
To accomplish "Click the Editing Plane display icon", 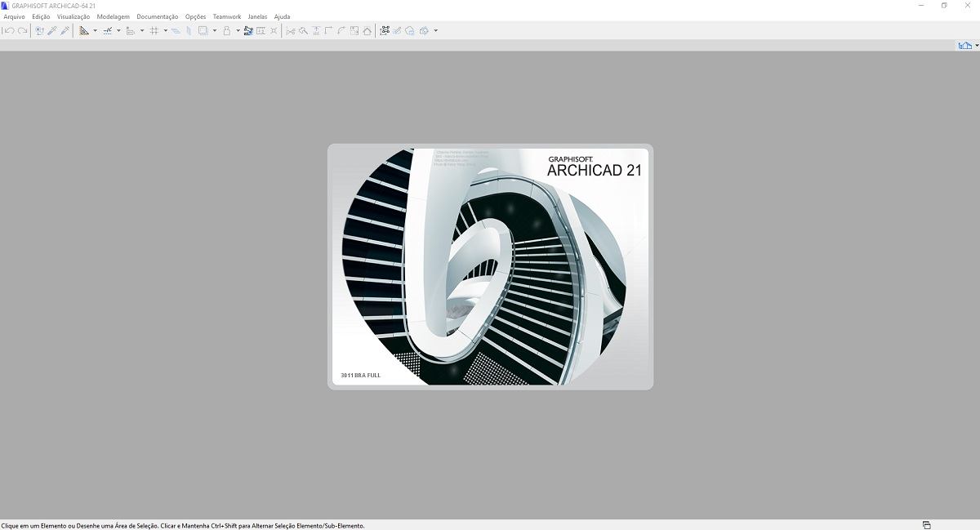I will point(176,31).
